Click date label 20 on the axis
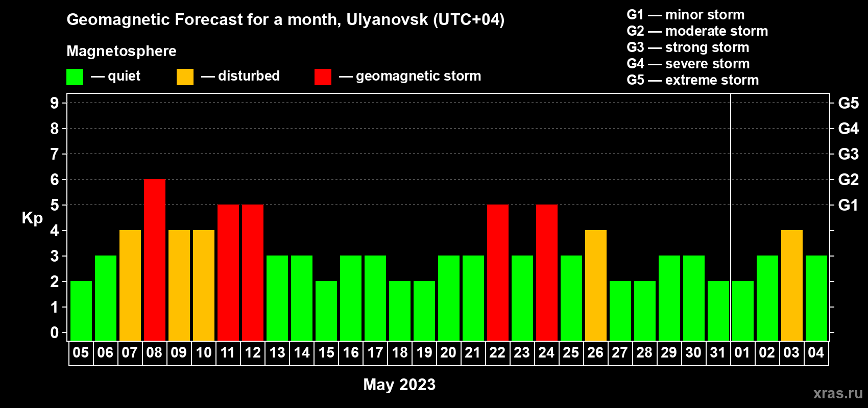The height and width of the screenshot is (408, 868). coord(448,353)
